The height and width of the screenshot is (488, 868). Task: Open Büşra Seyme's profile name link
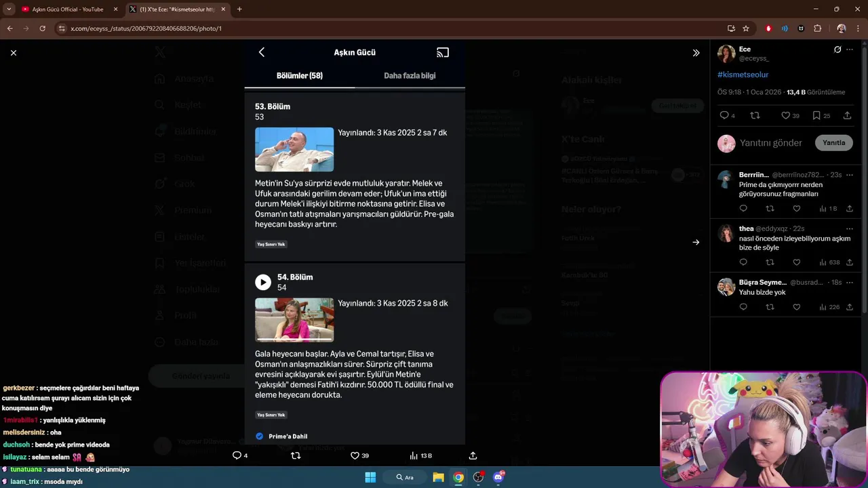click(x=763, y=282)
